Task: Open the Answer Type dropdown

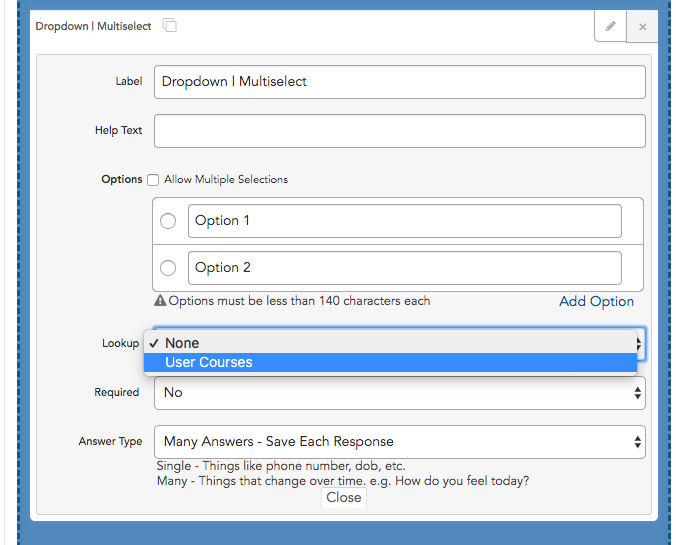Action: coord(400,442)
